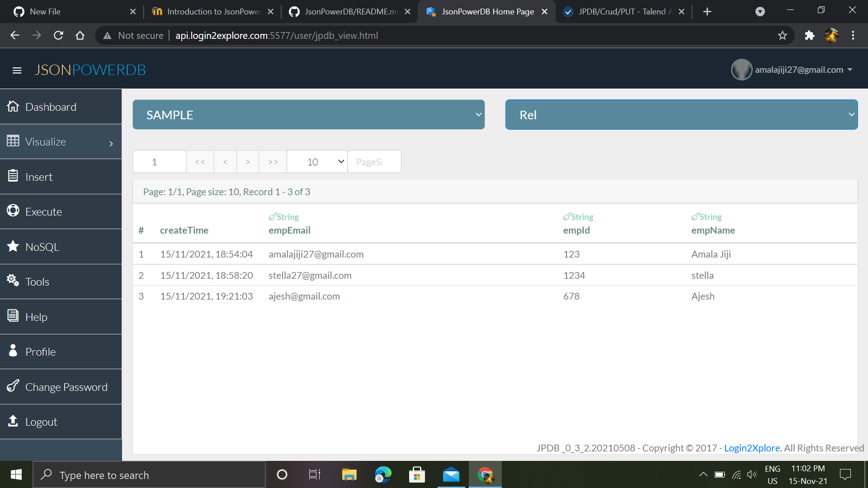
Task: Toggle the browser profile extensions puzzle icon
Action: click(x=809, y=35)
